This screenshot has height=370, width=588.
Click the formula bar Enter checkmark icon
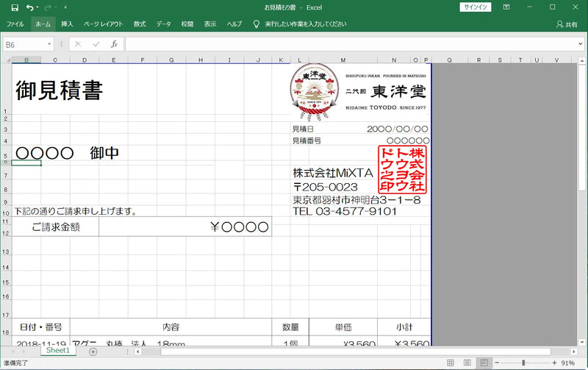pyautogui.click(x=96, y=44)
